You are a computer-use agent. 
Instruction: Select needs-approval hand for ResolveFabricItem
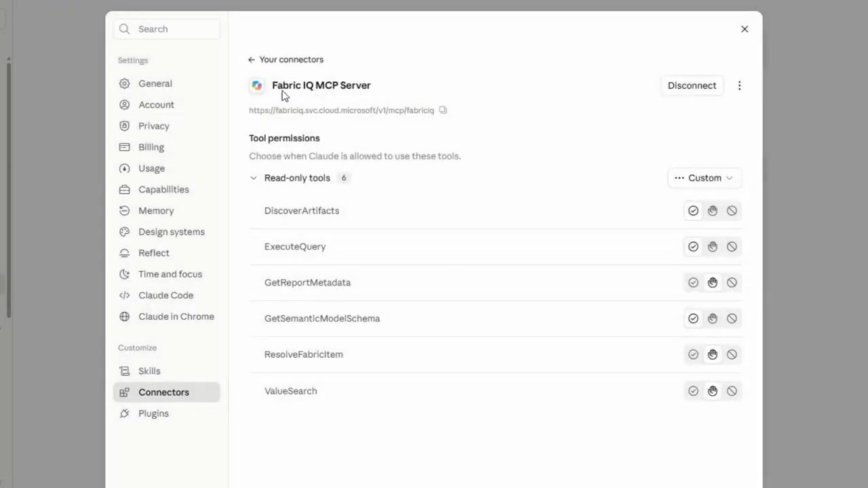713,354
